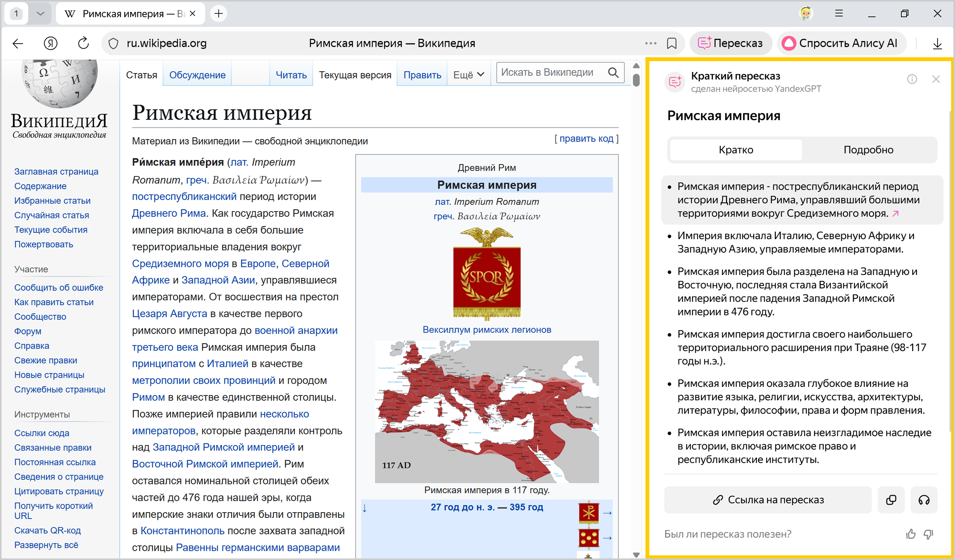
Task: Open the Обсуждение tab
Action: click(197, 75)
